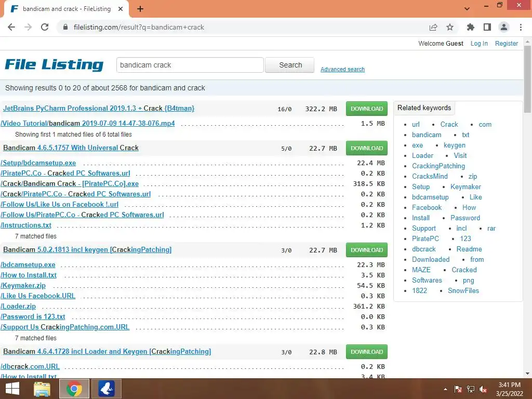Close the FileListing tab with its X
Viewport: 532px width, 399px height.
121,9
